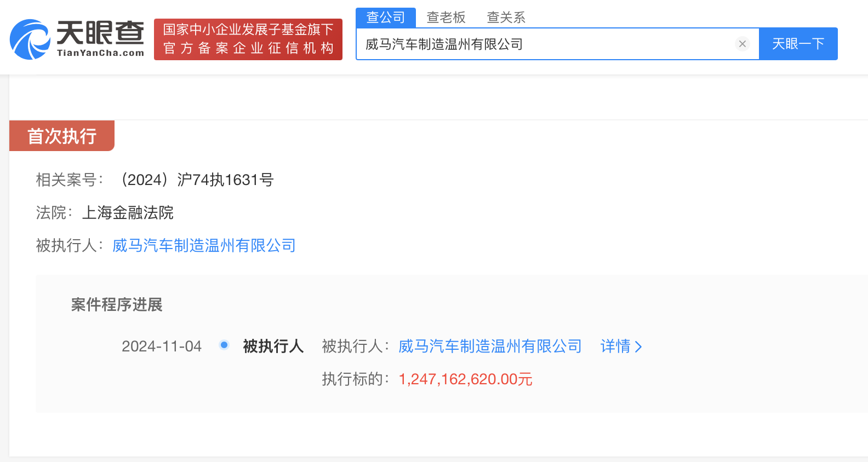
Task: Open the TianYanCha logo homepage
Action: pos(77,39)
